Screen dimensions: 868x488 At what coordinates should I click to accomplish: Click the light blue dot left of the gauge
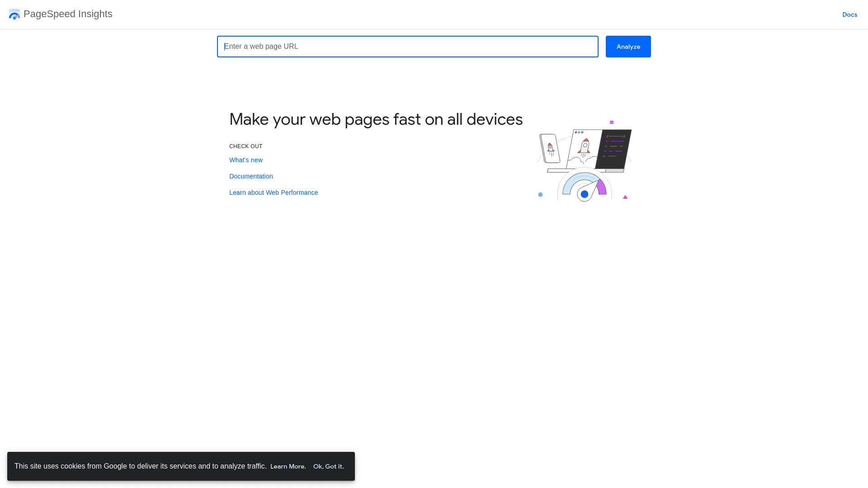pyautogui.click(x=540, y=195)
